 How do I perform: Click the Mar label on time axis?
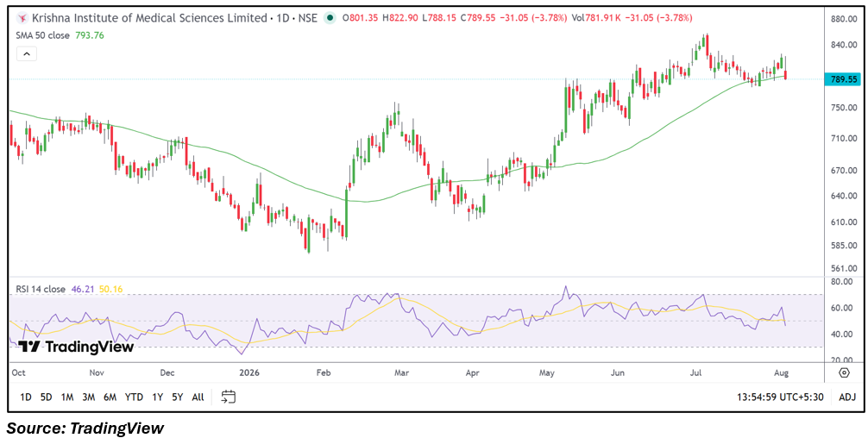pos(400,372)
